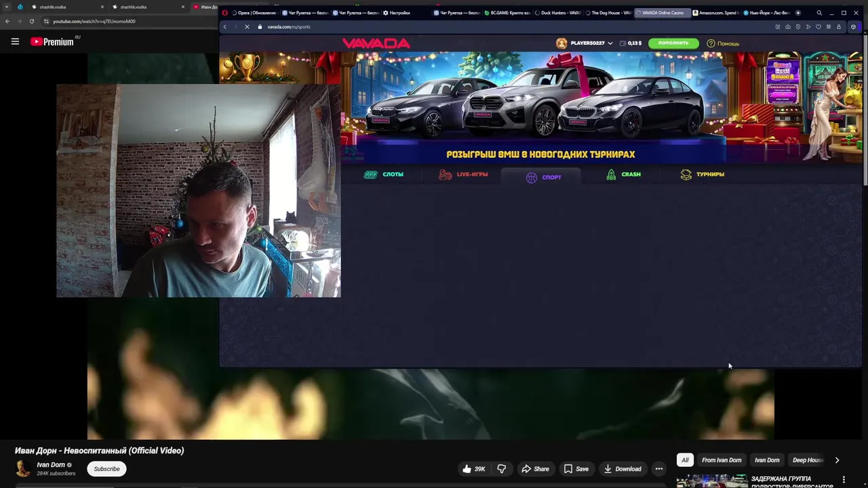This screenshot has height=488, width=868.
Task: Open Opera menu logo icon
Action: click(x=225, y=13)
